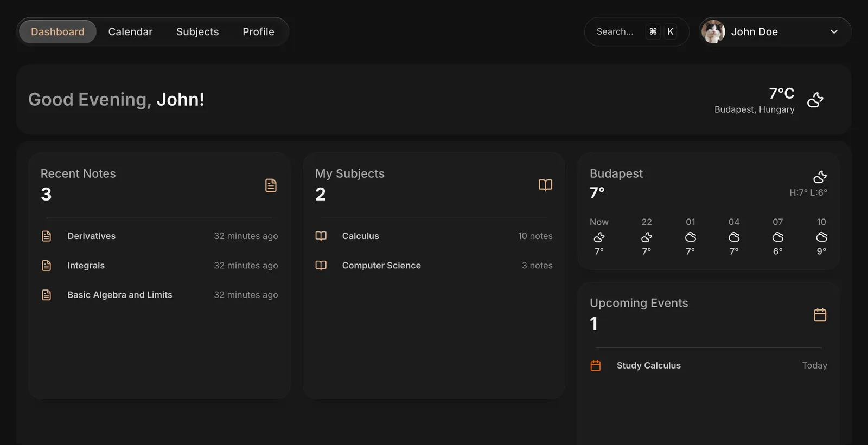
Task: Click the orange calendar icon beside Study Calculus
Action: click(x=596, y=366)
